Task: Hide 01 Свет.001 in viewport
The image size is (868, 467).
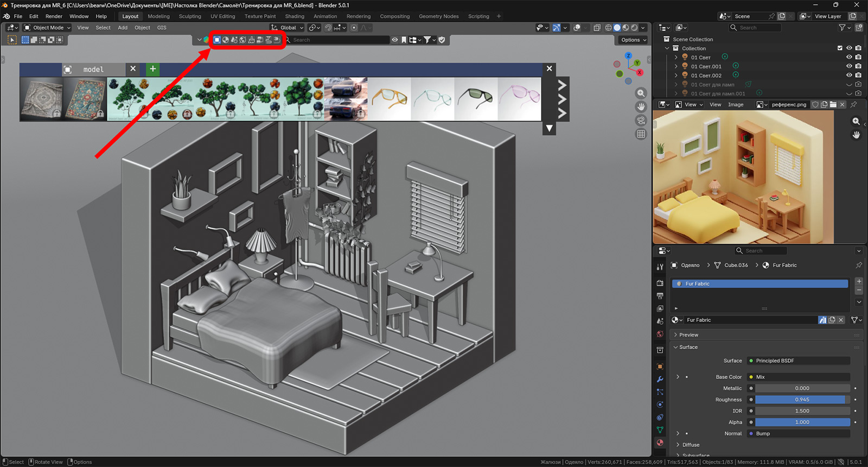Action: pos(849,66)
